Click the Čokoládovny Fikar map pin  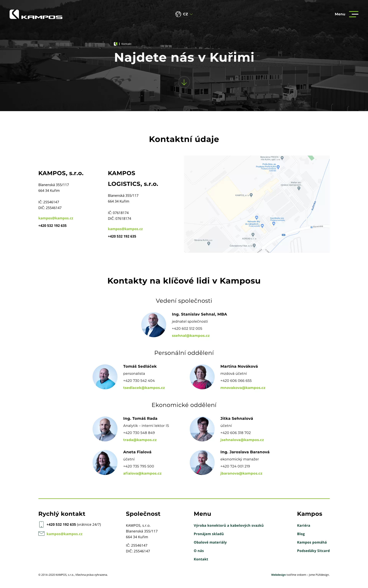[254, 245]
